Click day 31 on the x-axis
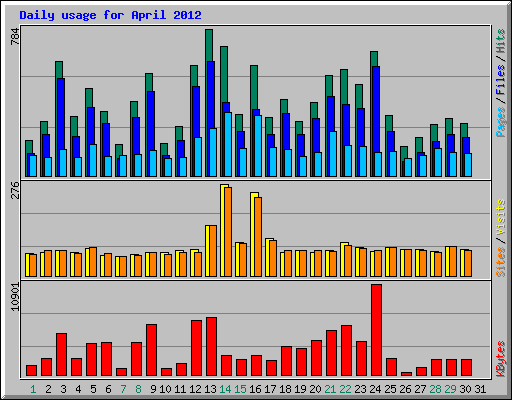512x400 pixels. tap(480, 389)
